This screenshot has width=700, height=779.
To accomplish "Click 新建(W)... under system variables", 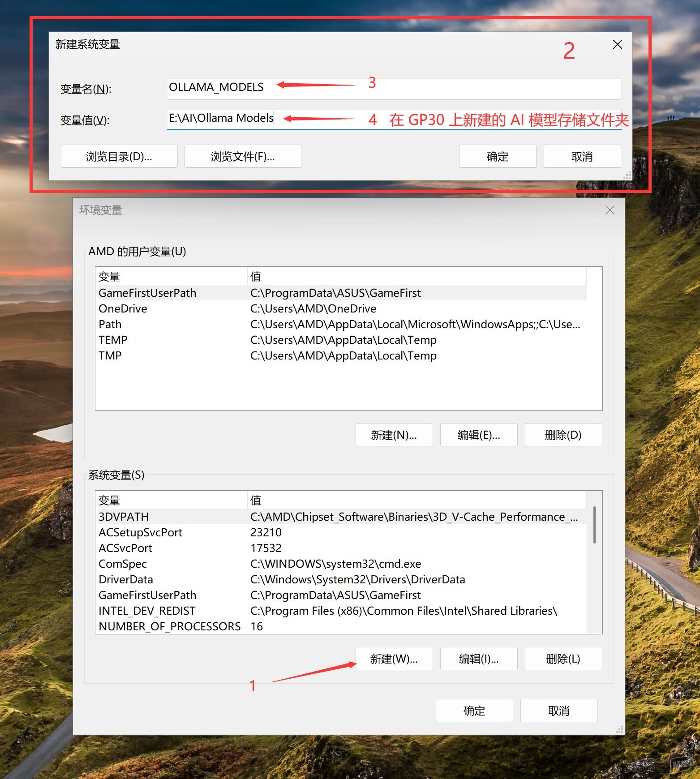I will 394,659.
